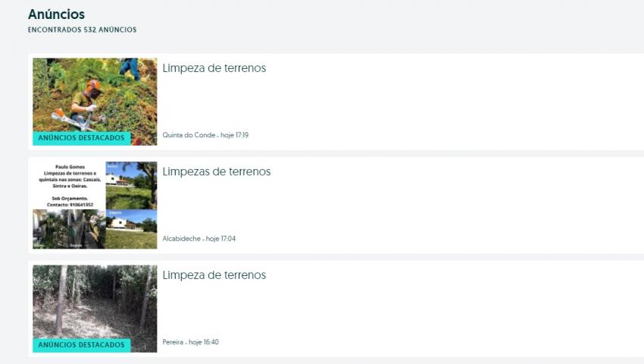Click the 'Anúncios destacados' badge on the Pereira listing

[81, 345]
